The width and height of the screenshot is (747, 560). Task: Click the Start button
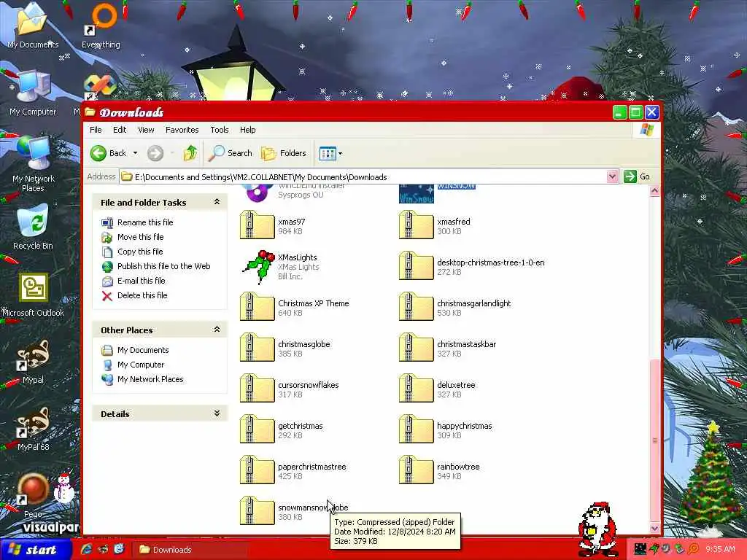click(35, 550)
